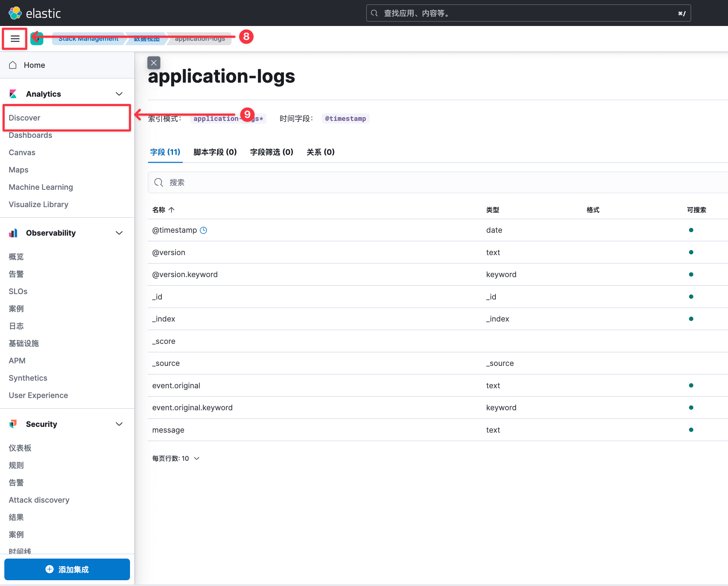Click the 格式 column header
The width and height of the screenshot is (728, 586).
(593, 210)
